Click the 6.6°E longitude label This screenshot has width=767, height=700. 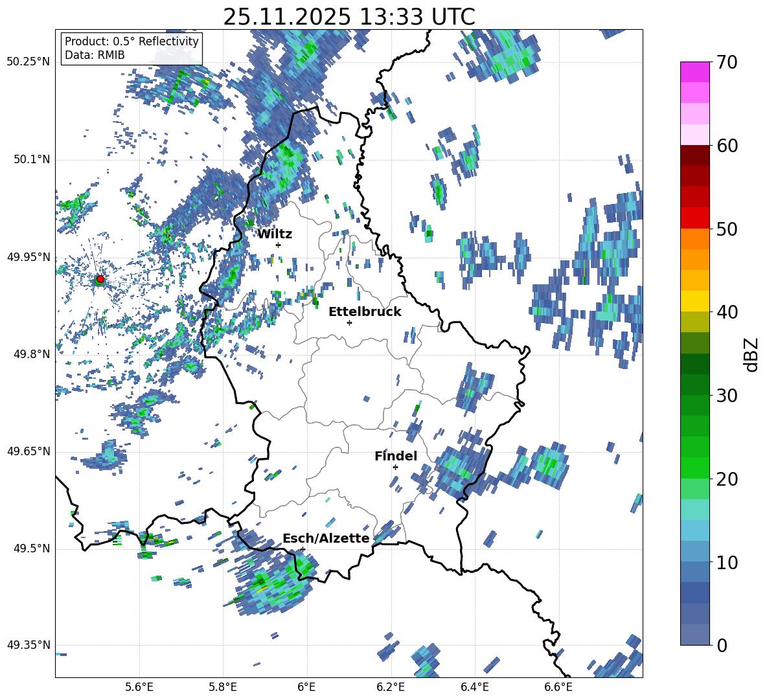[558, 687]
